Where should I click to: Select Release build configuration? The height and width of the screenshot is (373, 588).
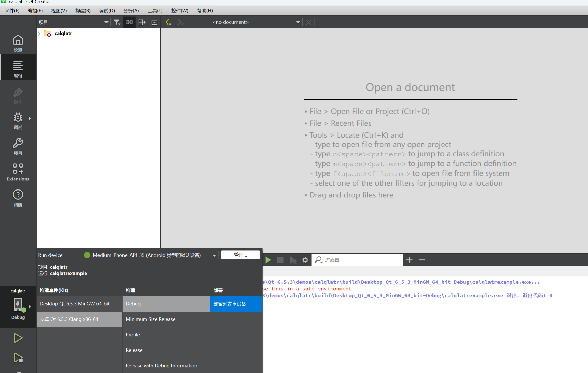click(134, 350)
